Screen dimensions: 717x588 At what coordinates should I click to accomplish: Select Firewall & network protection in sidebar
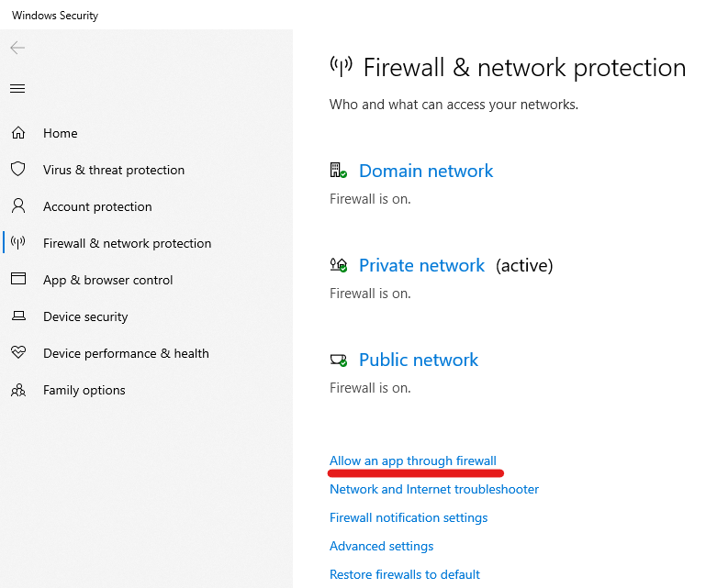tap(127, 243)
